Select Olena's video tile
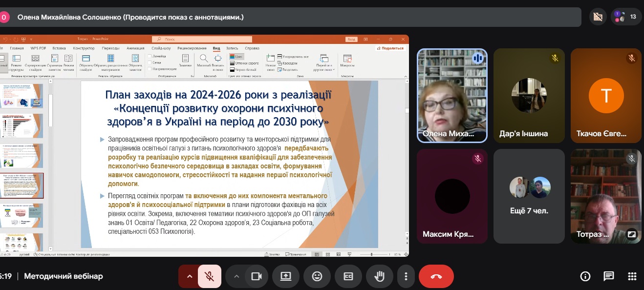 tap(452, 95)
